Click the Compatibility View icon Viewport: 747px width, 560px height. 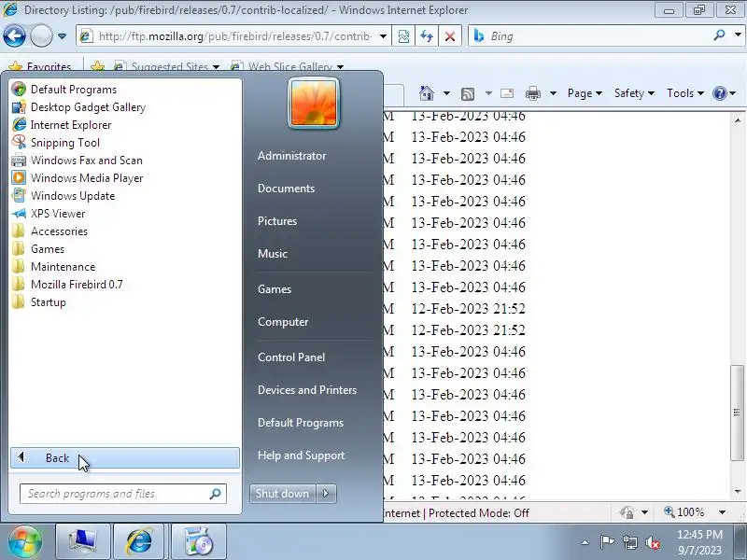pyautogui.click(x=403, y=36)
